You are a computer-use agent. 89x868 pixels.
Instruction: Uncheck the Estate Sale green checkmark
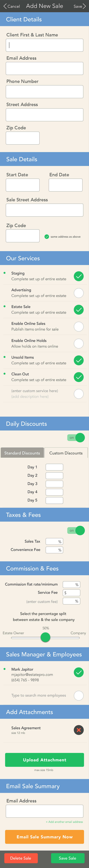click(79, 310)
